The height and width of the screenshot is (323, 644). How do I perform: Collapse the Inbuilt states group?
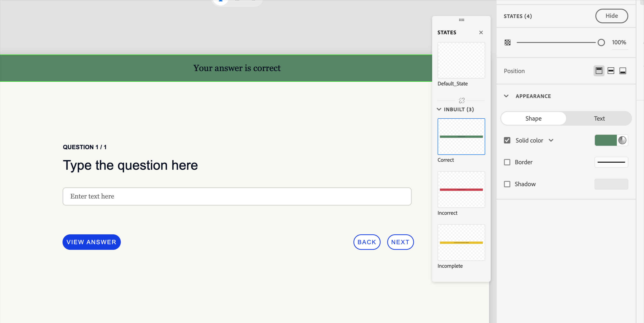(x=439, y=109)
